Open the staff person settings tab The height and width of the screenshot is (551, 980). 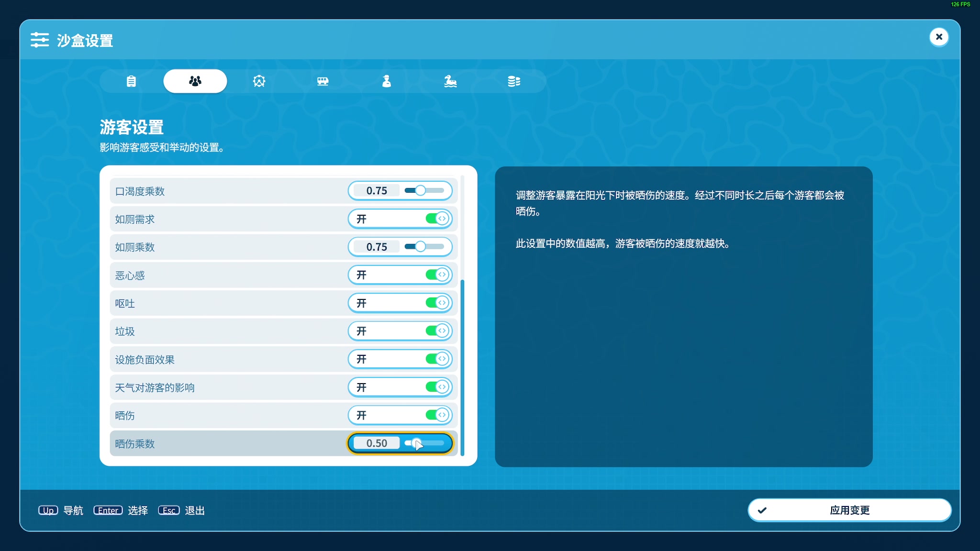[x=387, y=81]
